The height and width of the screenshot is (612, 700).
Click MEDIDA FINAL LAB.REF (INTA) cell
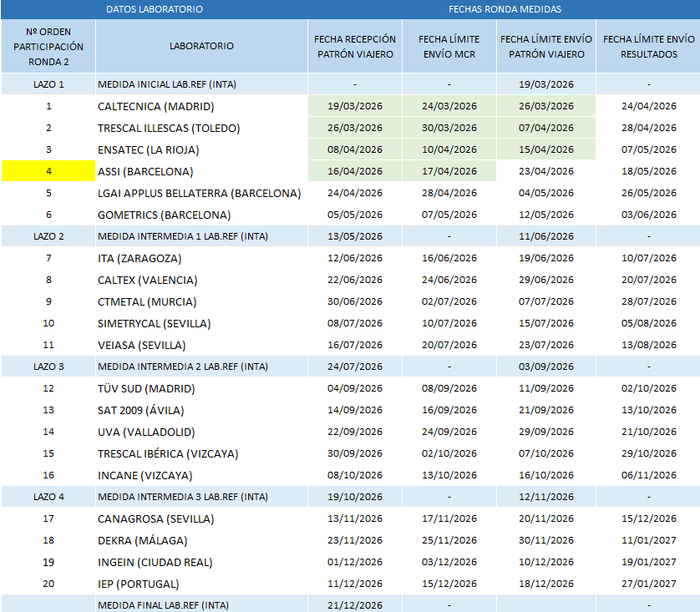(163, 604)
